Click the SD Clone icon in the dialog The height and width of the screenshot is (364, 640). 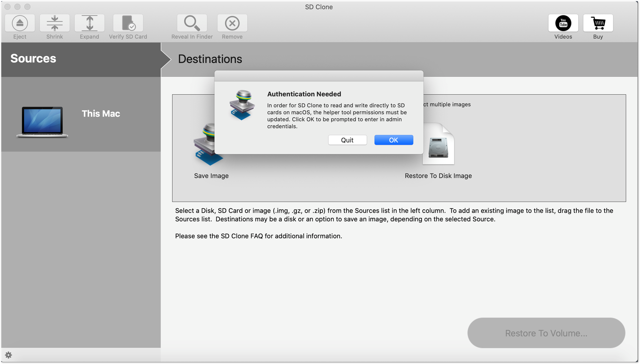click(x=242, y=105)
